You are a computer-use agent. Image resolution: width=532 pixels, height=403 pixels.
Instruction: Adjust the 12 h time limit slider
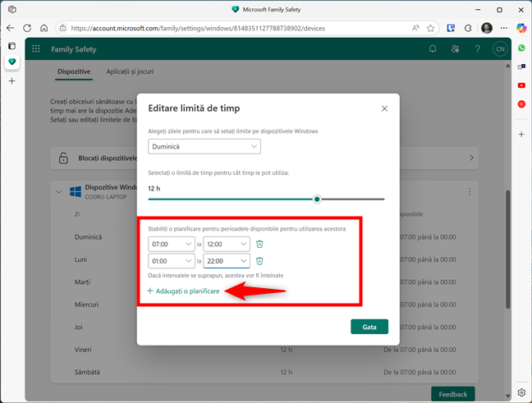(x=317, y=199)
